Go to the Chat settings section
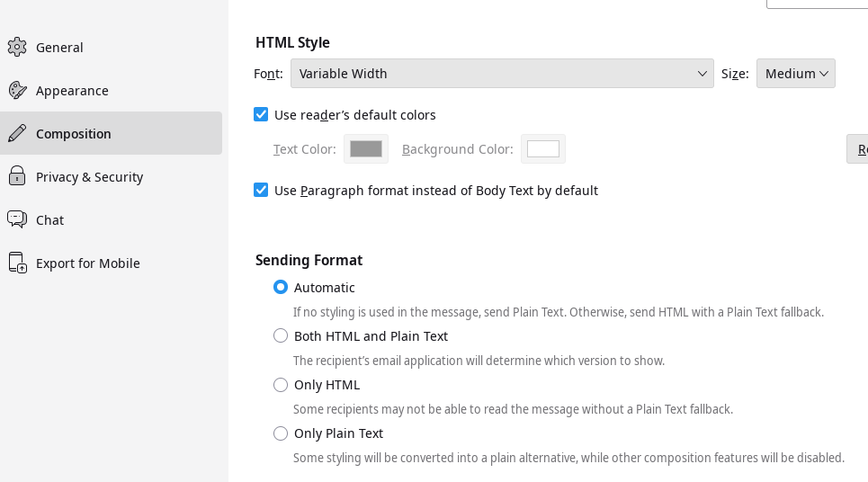The height and width of the screenshot is (482, 868). click(111, 219)
